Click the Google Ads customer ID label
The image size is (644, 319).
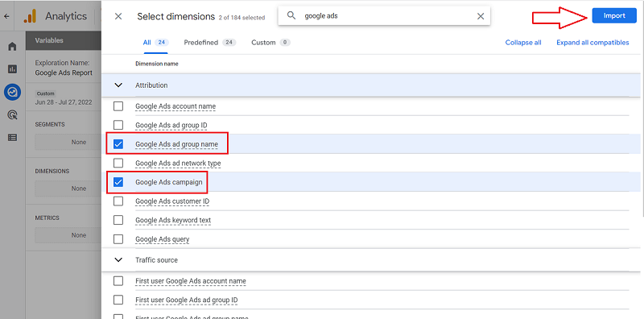coord(172,201)
